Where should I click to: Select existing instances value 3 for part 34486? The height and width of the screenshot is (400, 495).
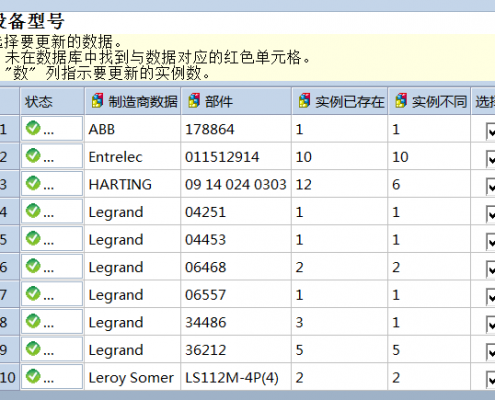click(x=340, y=322)
